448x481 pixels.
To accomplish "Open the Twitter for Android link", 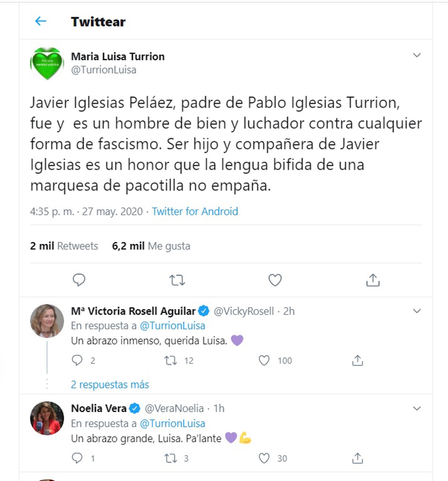I will (195, 211).
